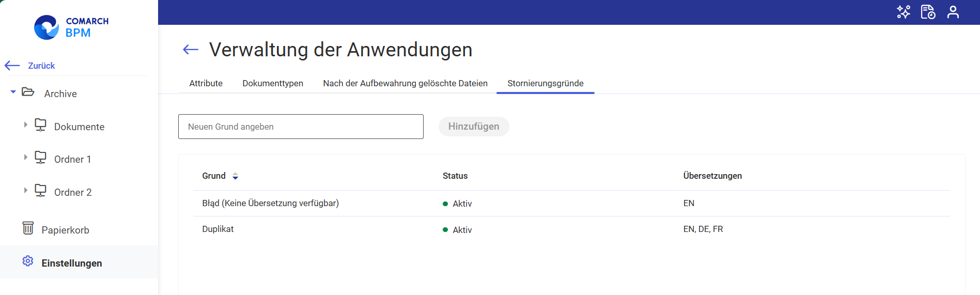Click the Hinzufügen button

coord(474,127)
